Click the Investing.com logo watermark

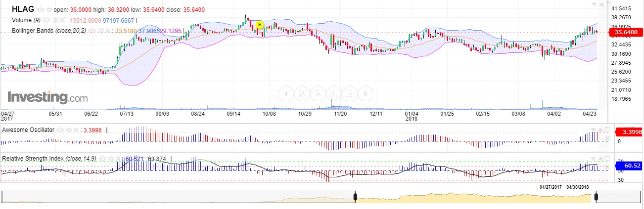click(x=47, y=97)
